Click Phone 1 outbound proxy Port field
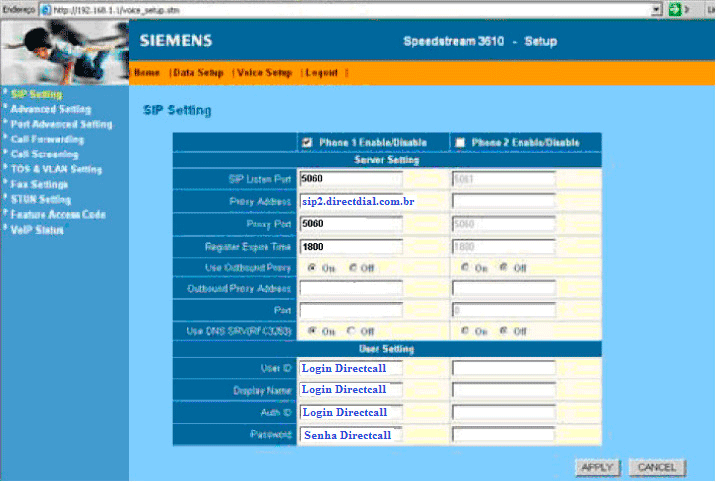 (351, 310)
